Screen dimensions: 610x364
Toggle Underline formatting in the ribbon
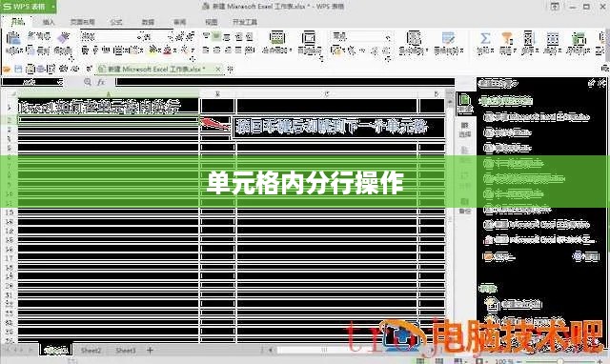106,50
